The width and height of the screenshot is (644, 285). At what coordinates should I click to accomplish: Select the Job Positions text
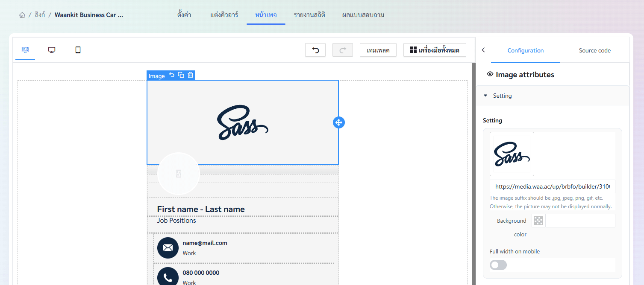click(176, 221)
